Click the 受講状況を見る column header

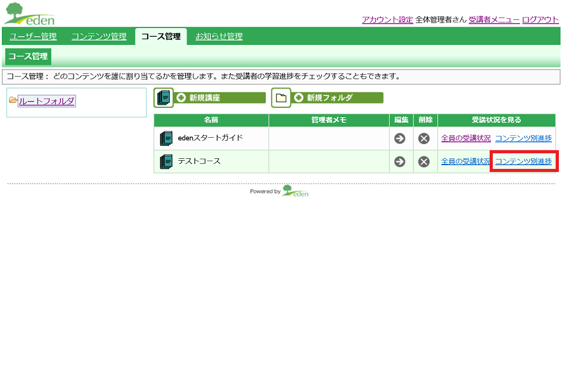pos(497,120)
